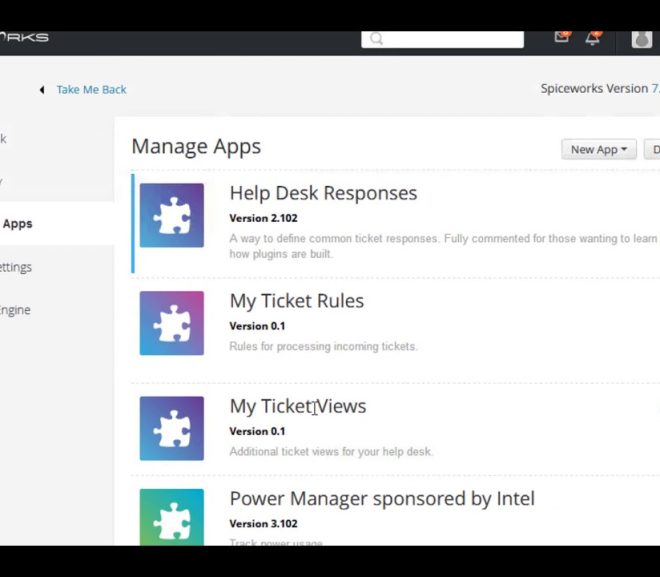Open the mail inbox icon in header
The height and width of the screenshot is (577, 660).
coord(562,37)
